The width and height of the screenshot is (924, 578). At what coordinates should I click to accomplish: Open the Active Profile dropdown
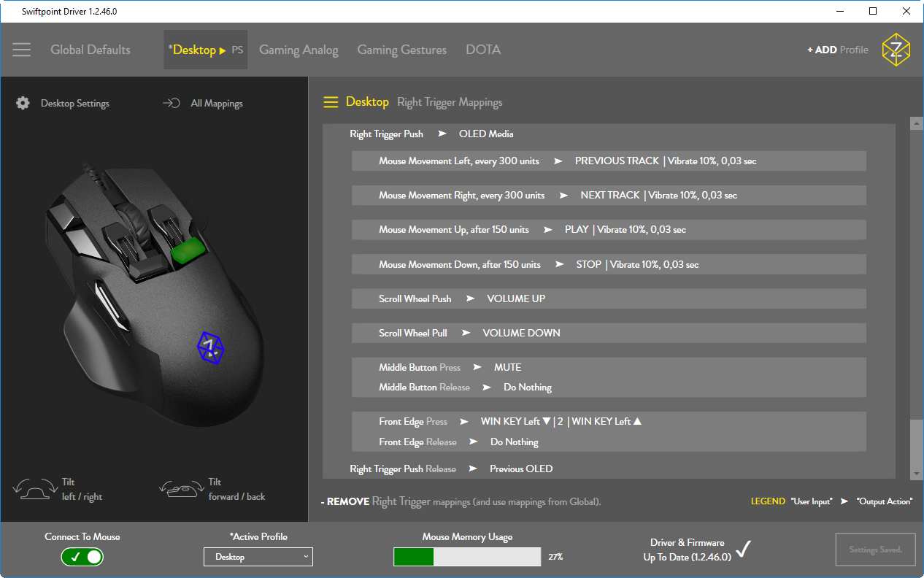258,557
